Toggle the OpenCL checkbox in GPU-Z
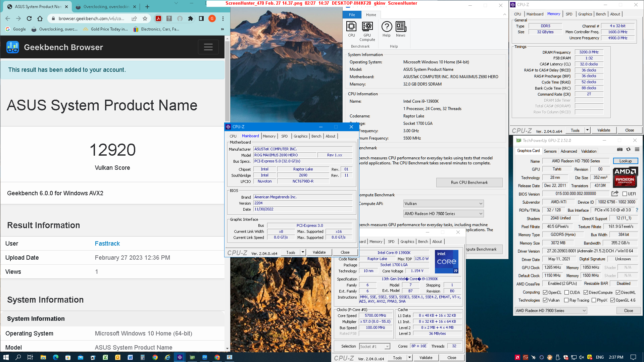The width and height of the screenshot is (644, 362). pos(545,292)
